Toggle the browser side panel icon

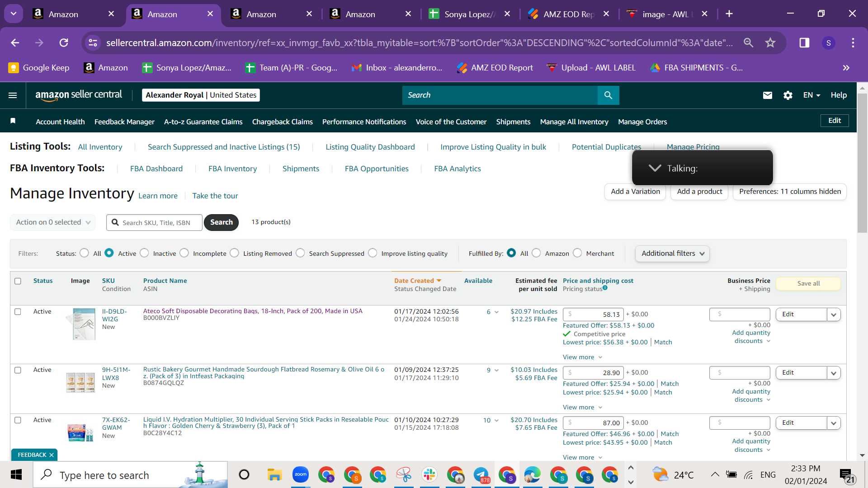[804, 43]
